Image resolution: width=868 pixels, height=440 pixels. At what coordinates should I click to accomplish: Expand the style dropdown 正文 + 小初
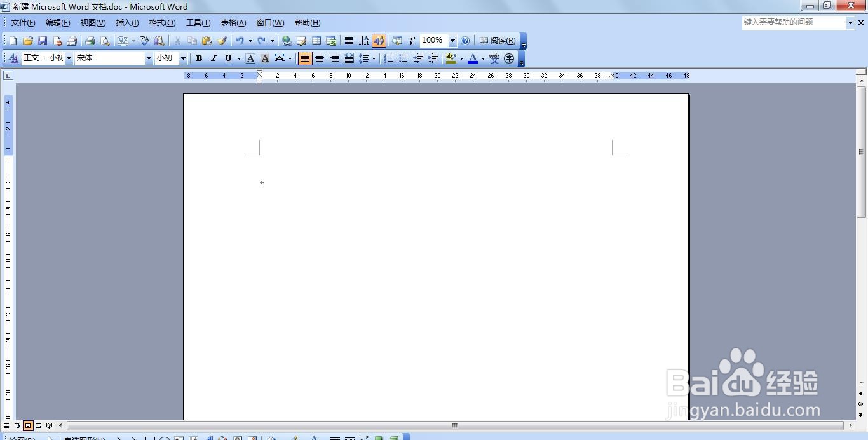[69, 58]
